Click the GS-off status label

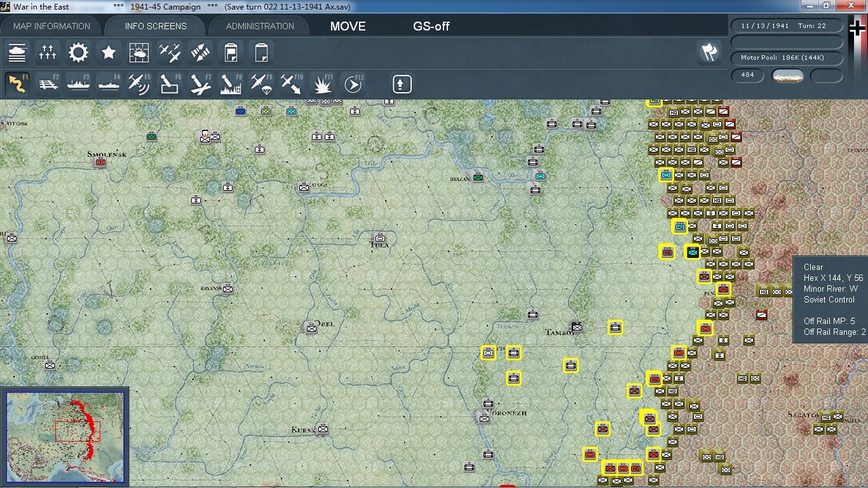431,27
